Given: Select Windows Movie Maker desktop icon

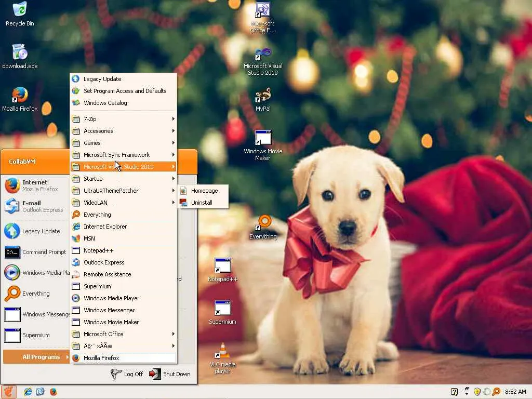Looking at the screenshot, I should [262, 145].
